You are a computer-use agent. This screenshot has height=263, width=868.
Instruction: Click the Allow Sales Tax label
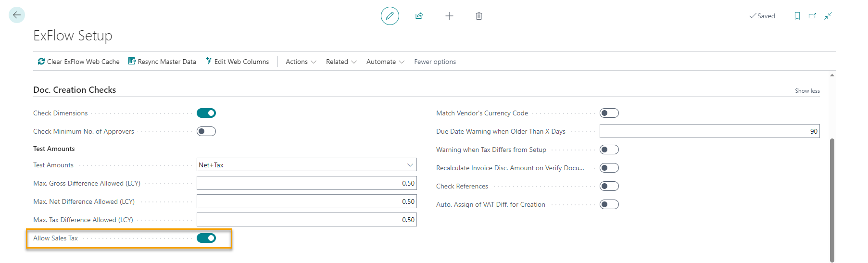coord(55,238)
